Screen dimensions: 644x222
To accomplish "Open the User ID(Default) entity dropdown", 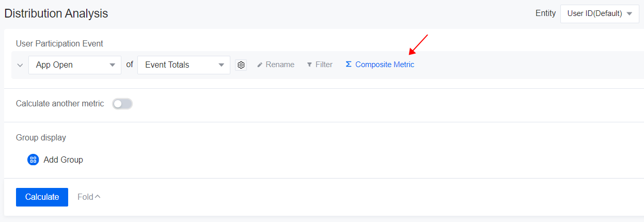I will pyautogui.click(x=594, y=14).
